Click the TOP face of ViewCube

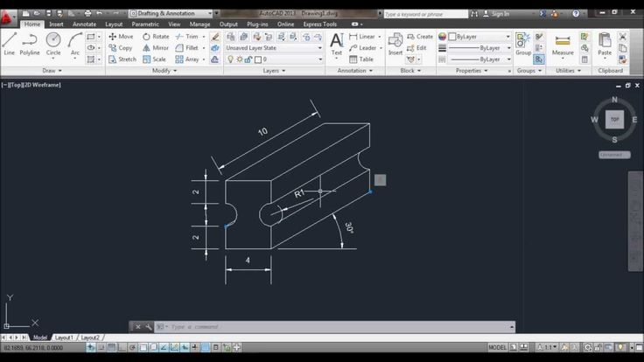pos(614,120)
